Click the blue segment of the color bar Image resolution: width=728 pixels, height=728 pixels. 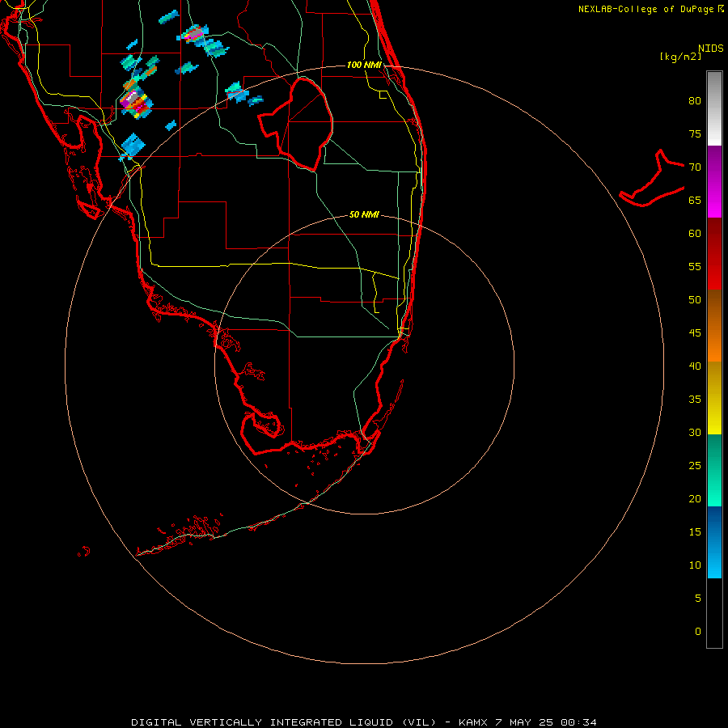(x=714, y=542)
